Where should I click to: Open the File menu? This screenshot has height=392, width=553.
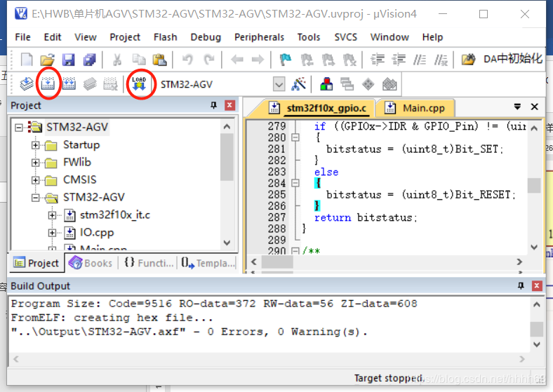click(23, 37)
